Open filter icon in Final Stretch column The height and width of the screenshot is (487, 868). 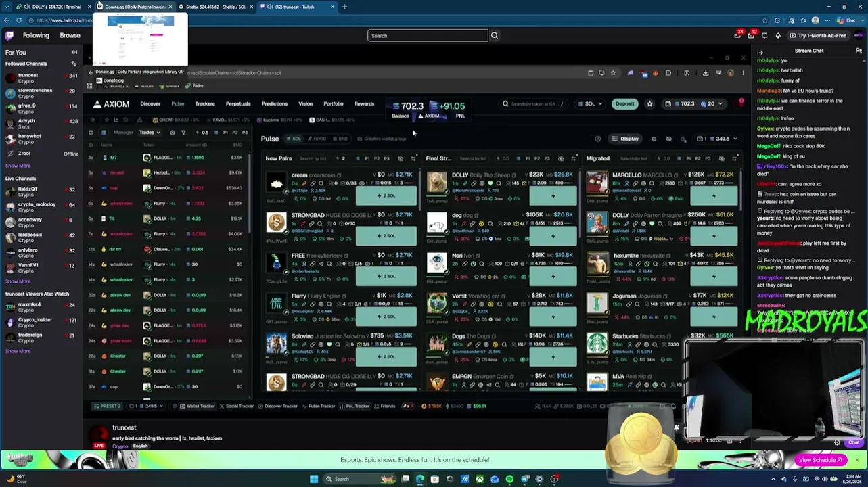(x=574, y=158)
